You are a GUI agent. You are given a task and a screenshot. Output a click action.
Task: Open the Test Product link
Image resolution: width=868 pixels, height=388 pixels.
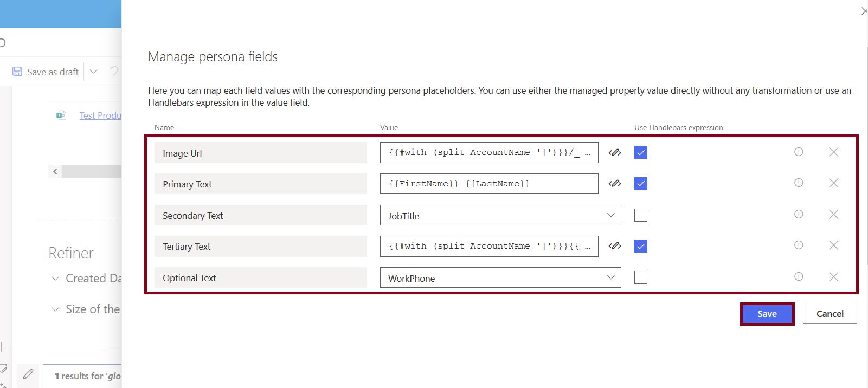pos(100,115)
